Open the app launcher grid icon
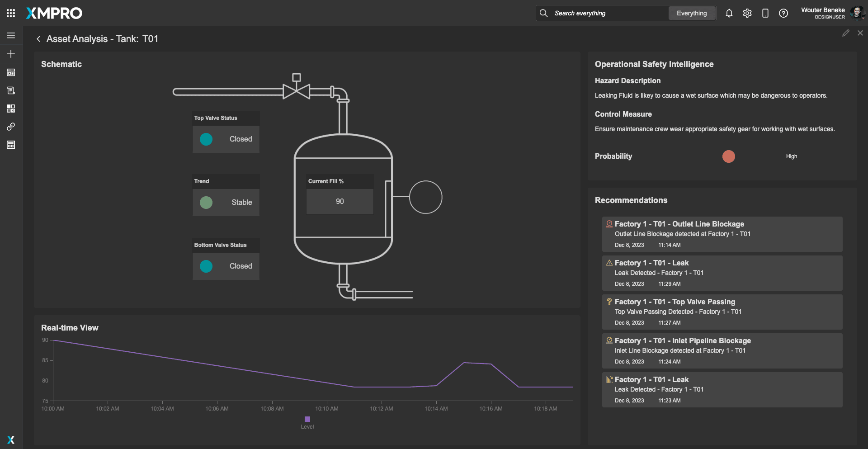The image size is (868, 449). (x=11, y=13)
